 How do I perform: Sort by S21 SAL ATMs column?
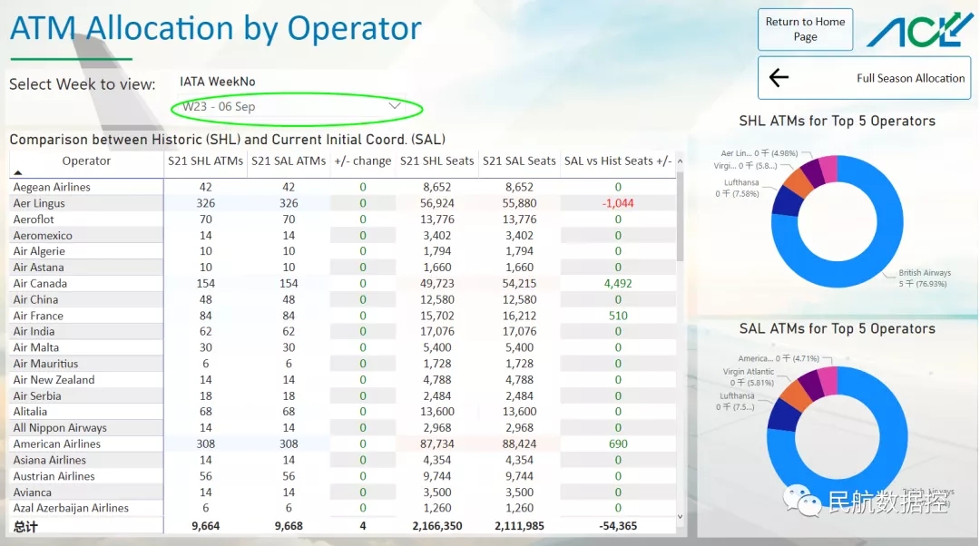tap(289, 161)
